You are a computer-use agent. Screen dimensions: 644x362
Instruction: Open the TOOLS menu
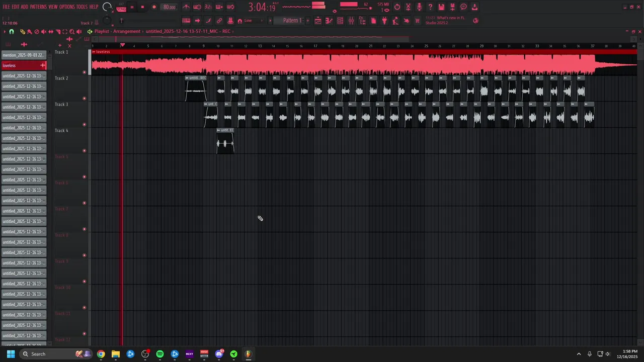82,7
